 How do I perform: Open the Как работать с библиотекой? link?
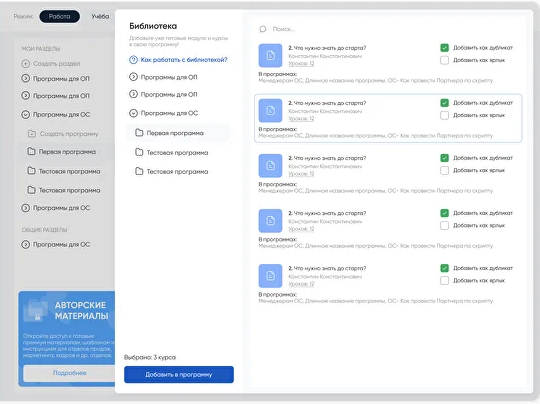tap(184, 60)
